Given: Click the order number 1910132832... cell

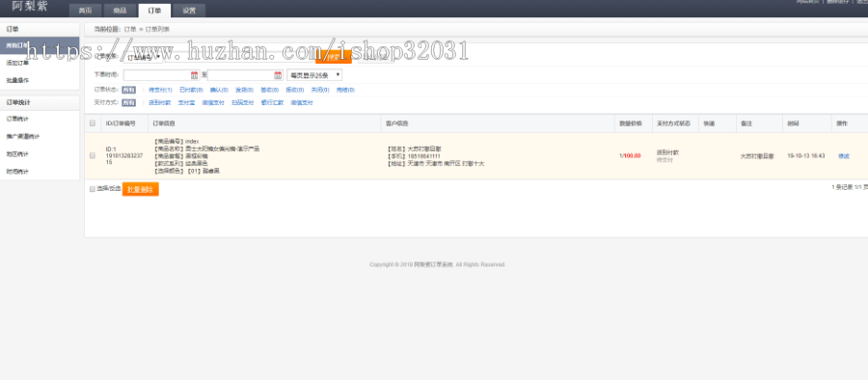Looking at the screenshot, I should point(124,159).
